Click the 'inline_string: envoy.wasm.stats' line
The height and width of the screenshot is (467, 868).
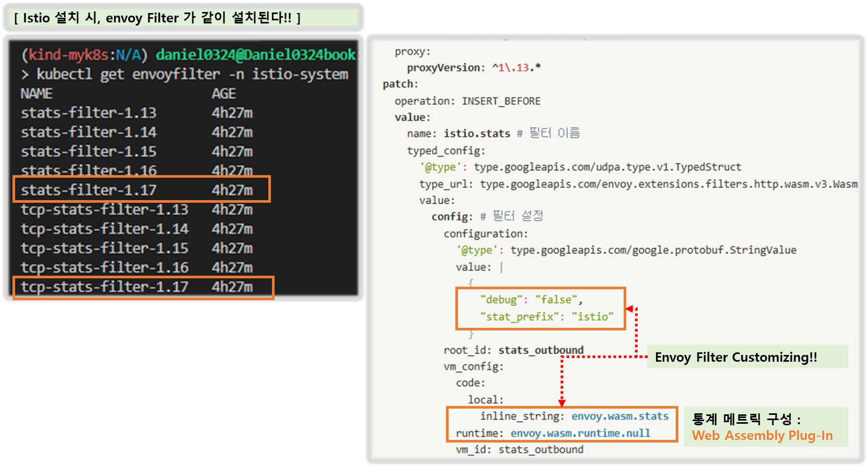(575, 416)
